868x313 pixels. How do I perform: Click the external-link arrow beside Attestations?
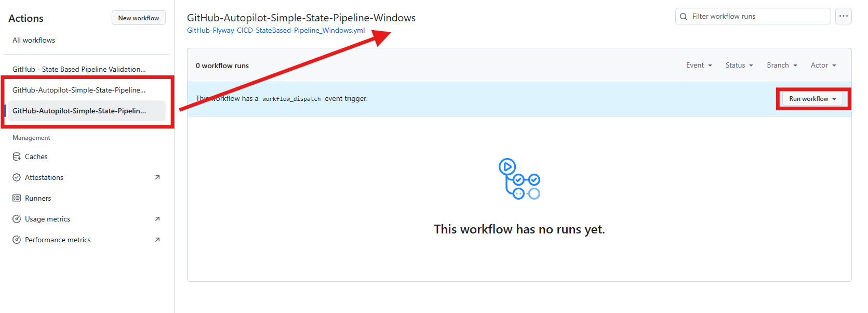tap(157, 177)
